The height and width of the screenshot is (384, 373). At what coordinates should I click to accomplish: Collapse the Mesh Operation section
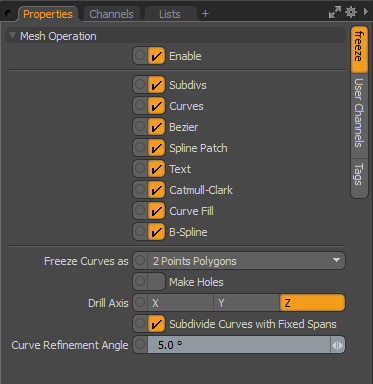pos(12,35)
